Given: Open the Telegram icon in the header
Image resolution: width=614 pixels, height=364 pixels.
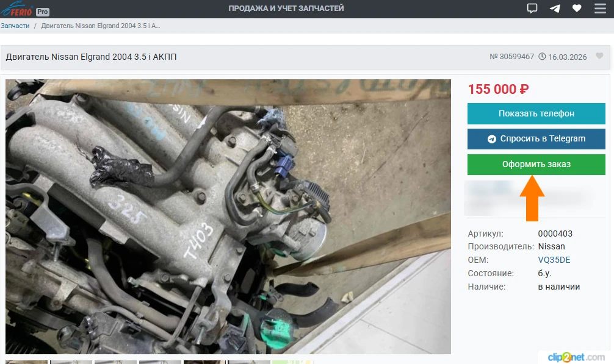Looking at the screenshot, I should [554, 8].
